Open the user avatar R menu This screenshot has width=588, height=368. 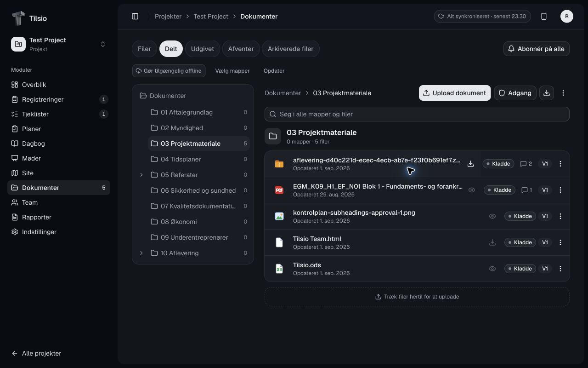(567, 17)
